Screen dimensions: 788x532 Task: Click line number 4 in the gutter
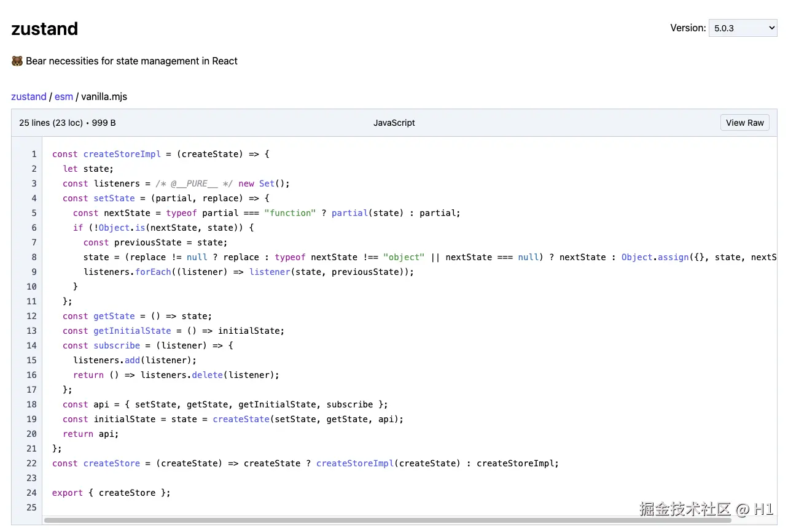(34, 198)
